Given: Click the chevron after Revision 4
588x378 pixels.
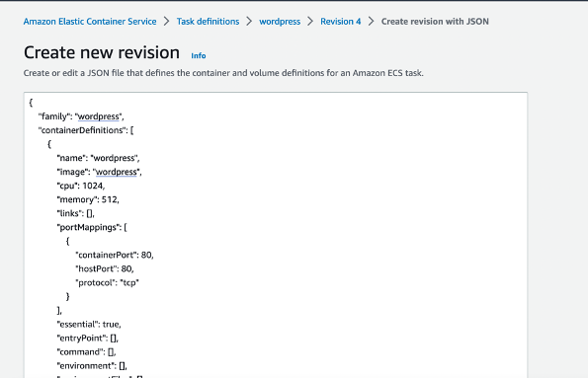Looking at the screenshot, I should (x=371, y=22).
